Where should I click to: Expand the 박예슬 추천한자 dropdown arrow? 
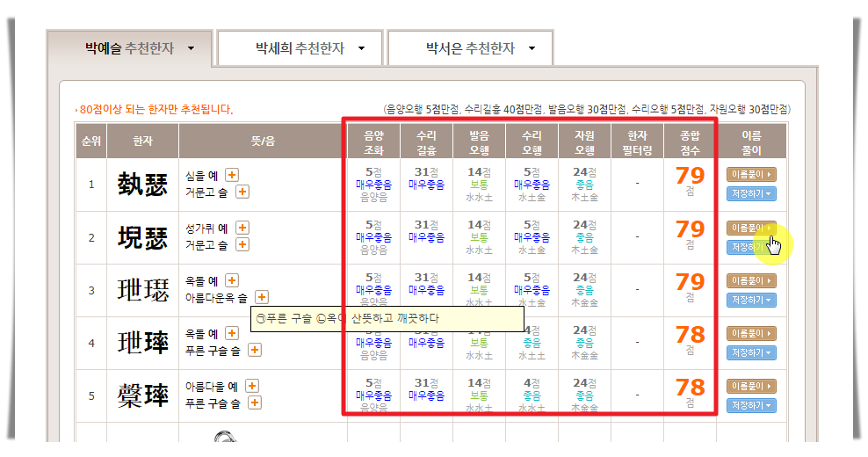[x=191, y=48]
